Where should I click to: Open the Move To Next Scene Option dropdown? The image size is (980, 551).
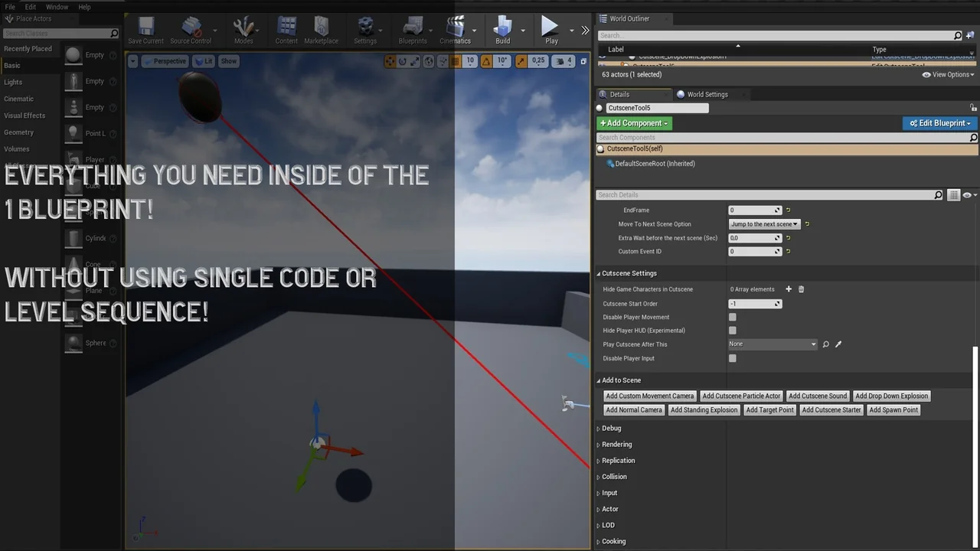pos(764,224)
